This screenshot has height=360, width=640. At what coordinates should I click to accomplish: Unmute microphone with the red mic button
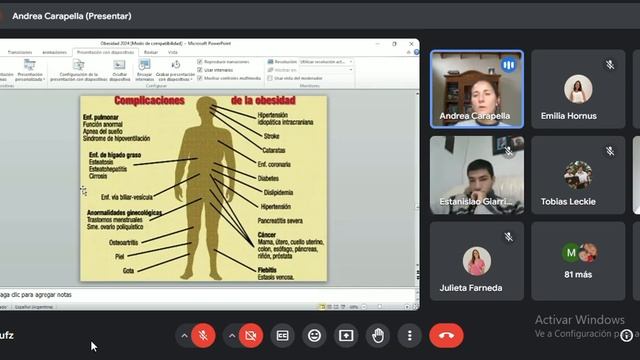click(x=203, y=336)
